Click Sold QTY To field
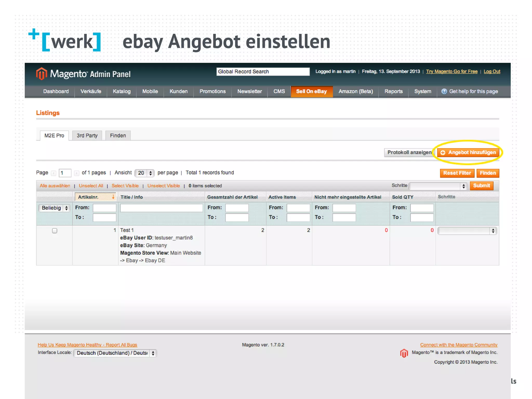This screenshot has height=399, width=532. tap(422, 218)
